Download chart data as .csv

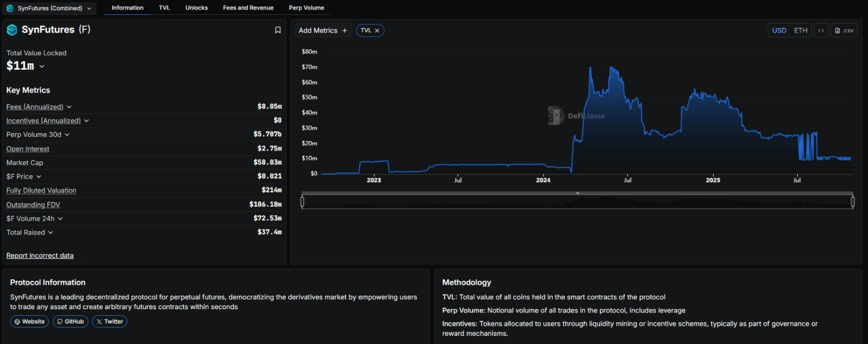(844, 30)
